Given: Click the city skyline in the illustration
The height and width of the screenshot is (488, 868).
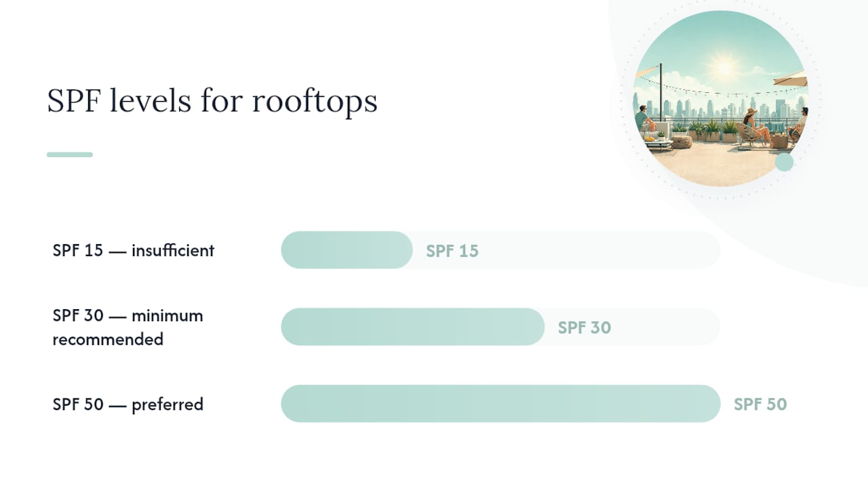Looking at the screenshot, I should point(720,108).
